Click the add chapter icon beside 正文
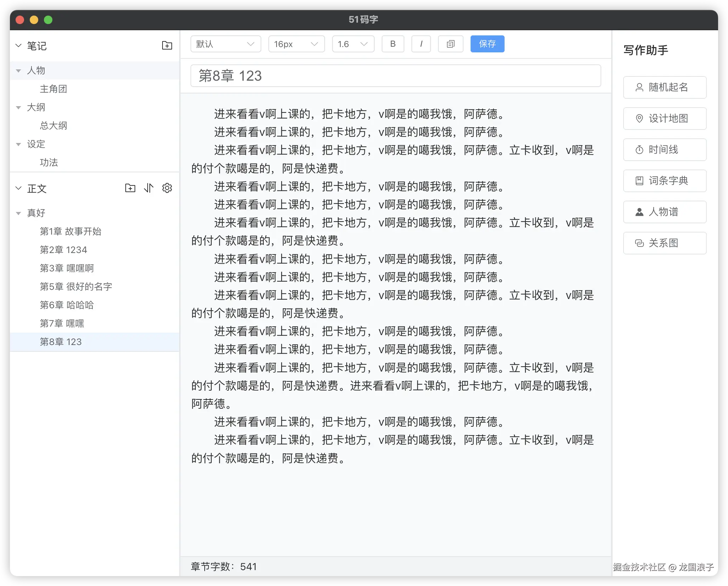The image size is (728, 586). [x=130, y=188]
